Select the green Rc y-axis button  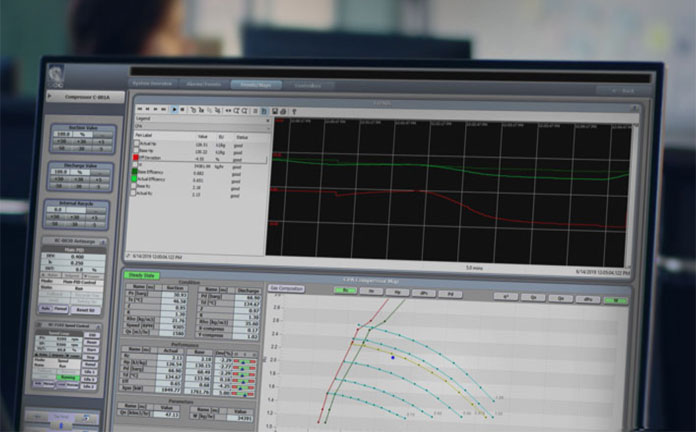tap(345, 290)
